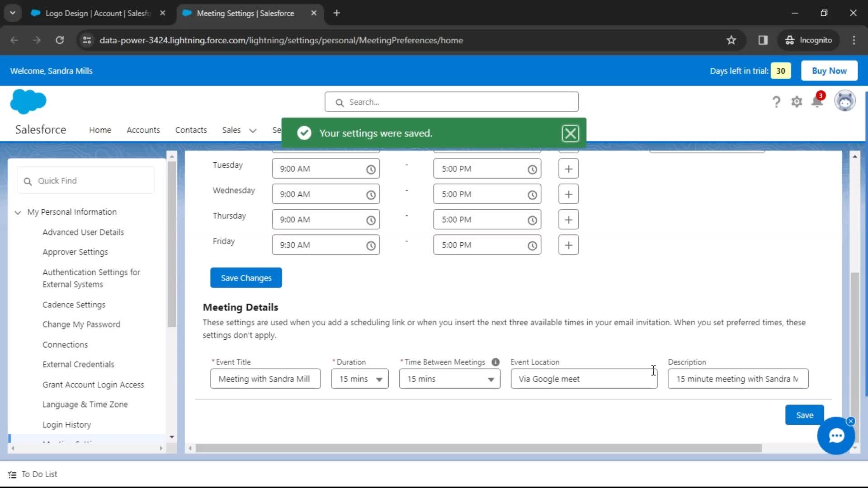Click the sidebar vertical scrollbar thumb
This screenshot has width=868, height=488.
point(171,244)
